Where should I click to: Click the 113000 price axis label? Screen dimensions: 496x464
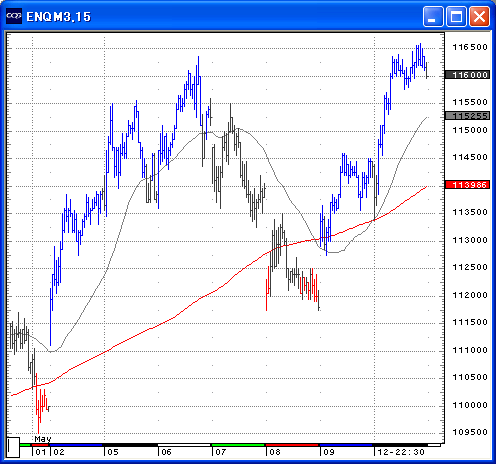pos(470,240)
